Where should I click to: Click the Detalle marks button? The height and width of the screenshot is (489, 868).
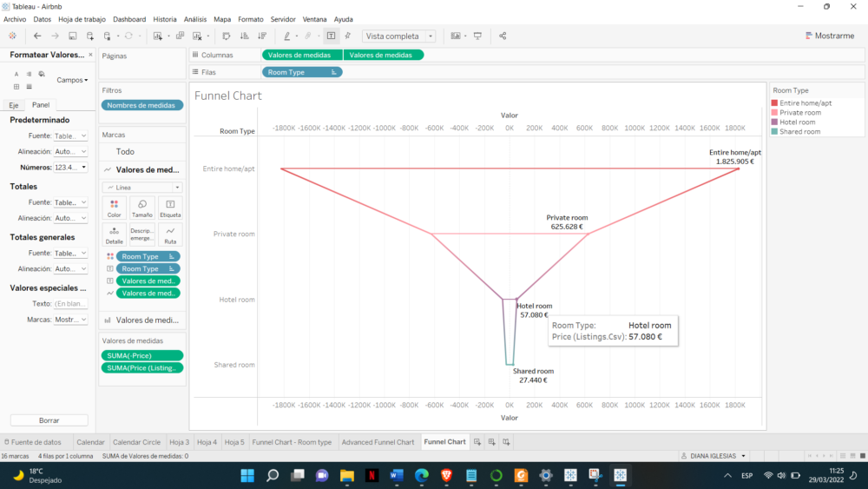pyautogui.click(x=114, y=235)
